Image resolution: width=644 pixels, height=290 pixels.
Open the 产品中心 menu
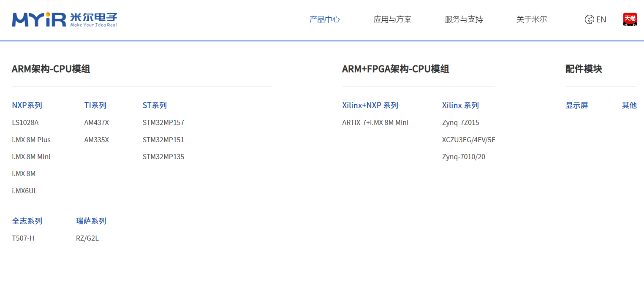click(x=324, y=19)
